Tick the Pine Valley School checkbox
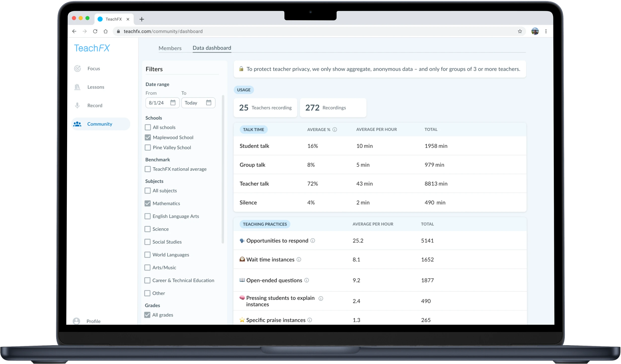Screen dimensions: 621x364 tap(148, 147)
